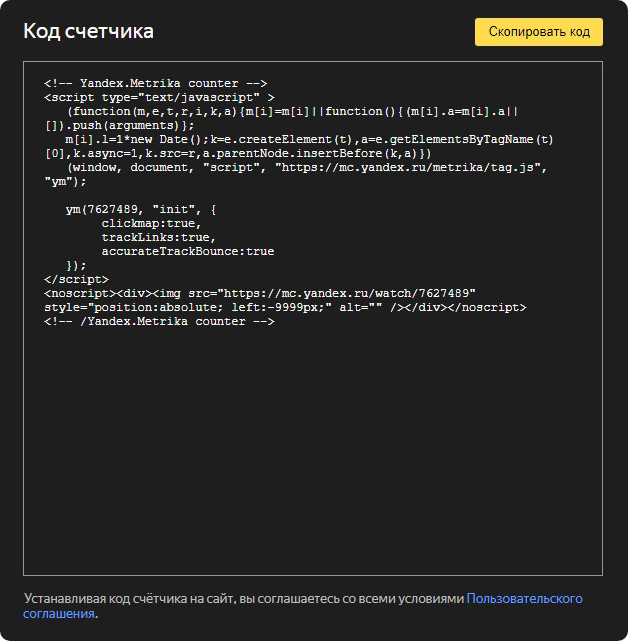Click the opening Yandex.Metrika counter comment line

click(x=155, y=84)
